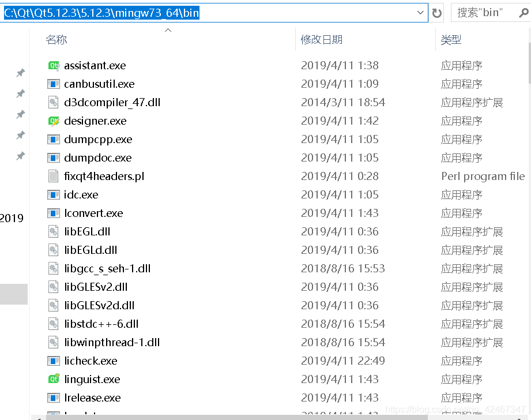Click the idc.exe file icon
Image resolution: width=531 pixels, height=420 pixels.
54,194
